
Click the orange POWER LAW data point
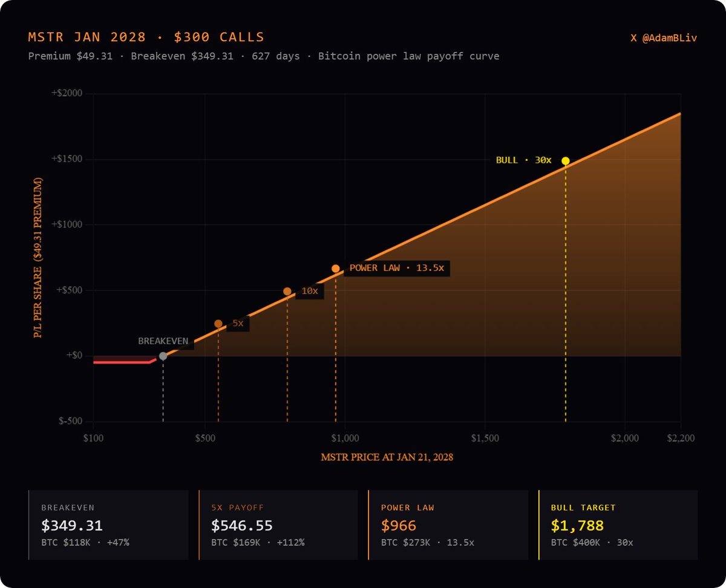pos(336,269)
